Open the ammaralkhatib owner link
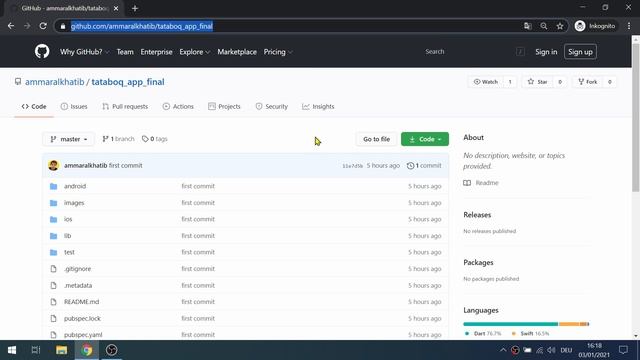 (54, 82)
